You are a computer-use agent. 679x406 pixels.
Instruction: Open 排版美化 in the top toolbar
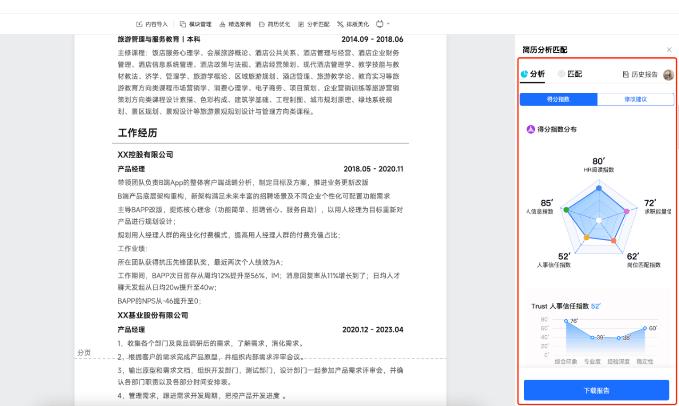tap(353, 24)
